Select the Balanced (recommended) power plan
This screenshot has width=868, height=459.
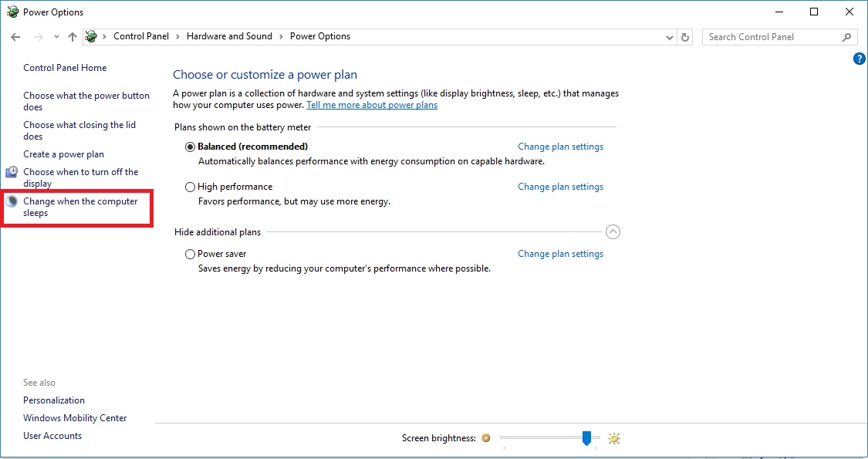click(191, 147)
